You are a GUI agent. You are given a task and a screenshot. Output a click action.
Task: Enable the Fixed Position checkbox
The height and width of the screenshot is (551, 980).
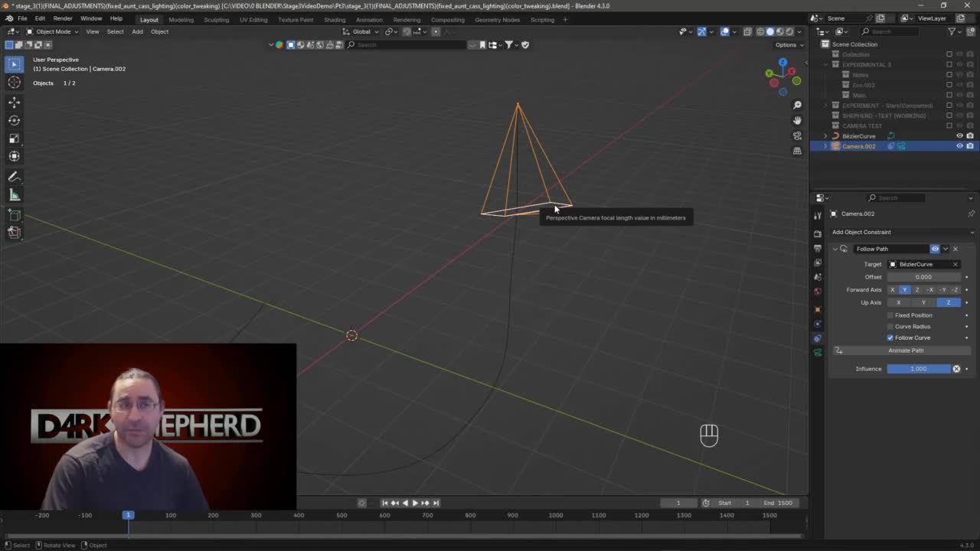point(890,315)
